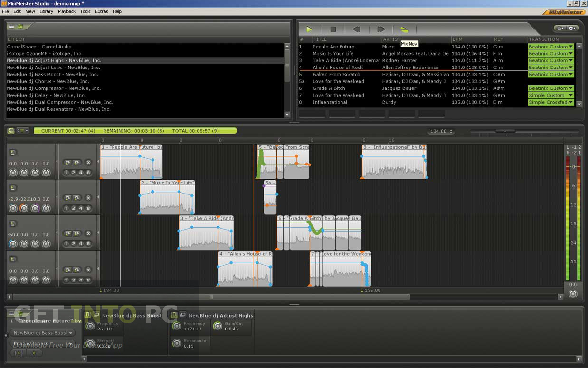Open the Help menu
The image size is (588, 368).
[x=117, y=11]
